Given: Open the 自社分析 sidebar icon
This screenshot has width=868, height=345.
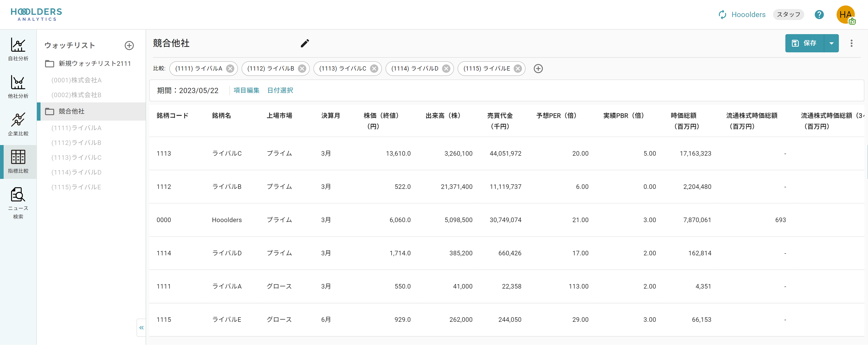Looking at the screenshot, I should [18, 49].
